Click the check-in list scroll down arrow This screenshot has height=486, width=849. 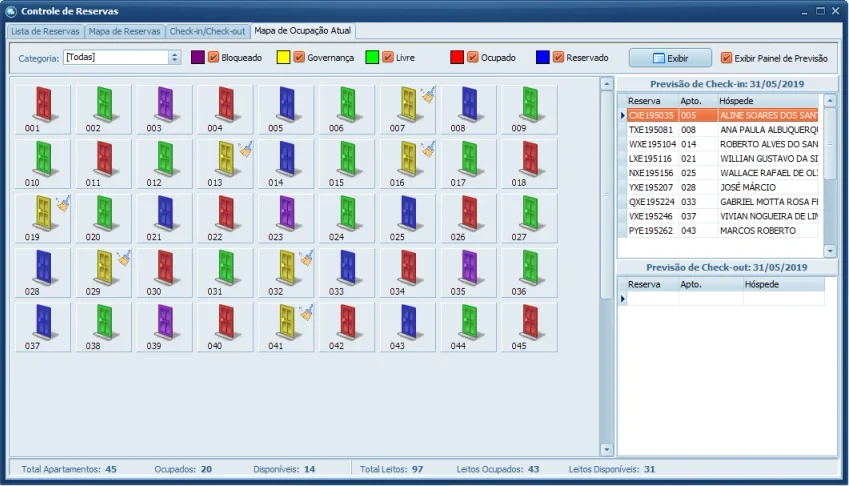(x=830, y=251)
